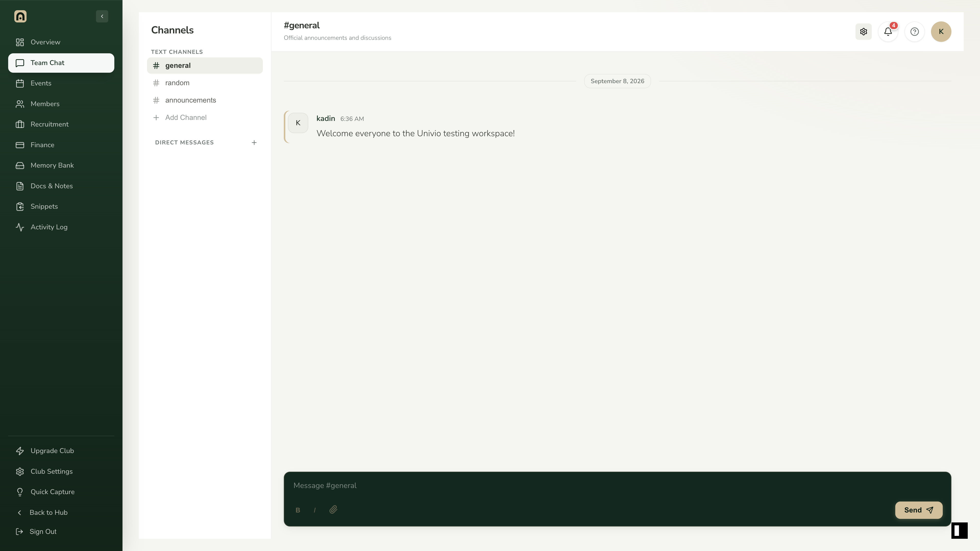This screenshot has height=551, width=980.
Task: Open the Members section
Action: (x=61, y=104)
